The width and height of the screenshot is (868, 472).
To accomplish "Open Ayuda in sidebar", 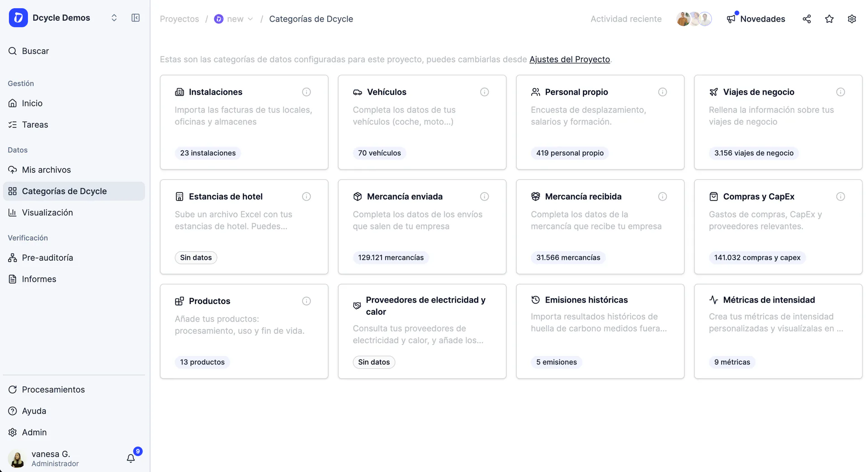I will tap(74, 411).
